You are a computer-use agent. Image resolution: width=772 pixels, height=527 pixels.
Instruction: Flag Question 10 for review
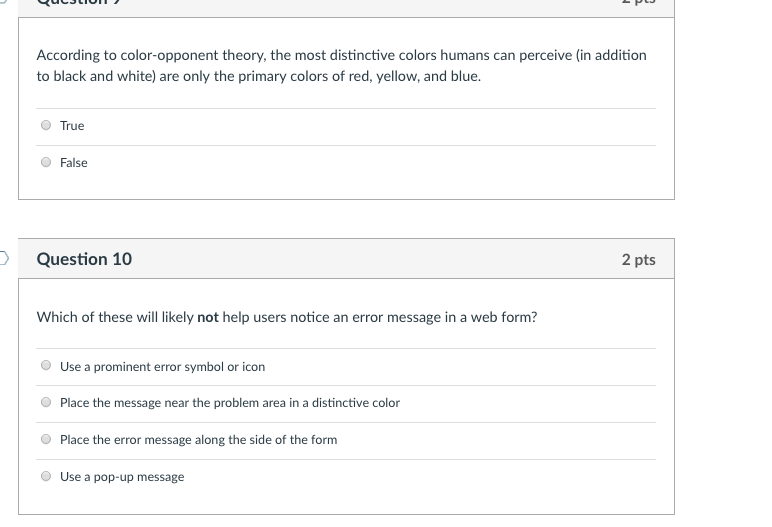tap(3, 258)
